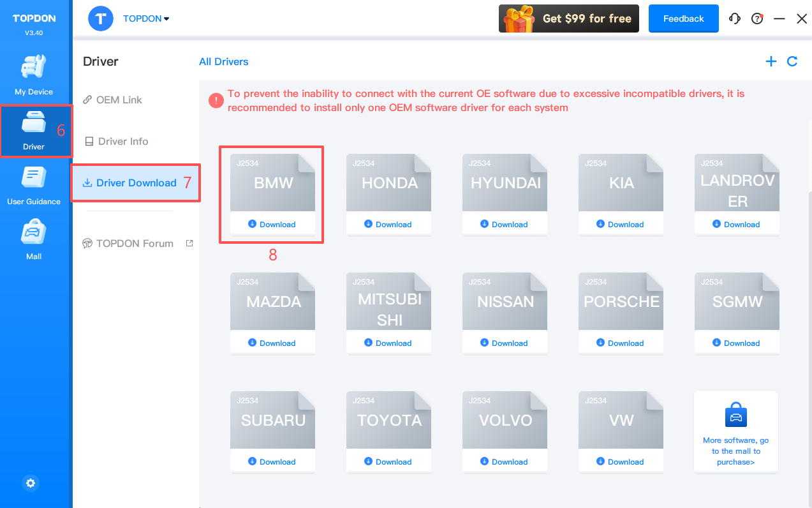Switch to the OEM Link tab
Screen dimensions: 812x508
point(119,100)
